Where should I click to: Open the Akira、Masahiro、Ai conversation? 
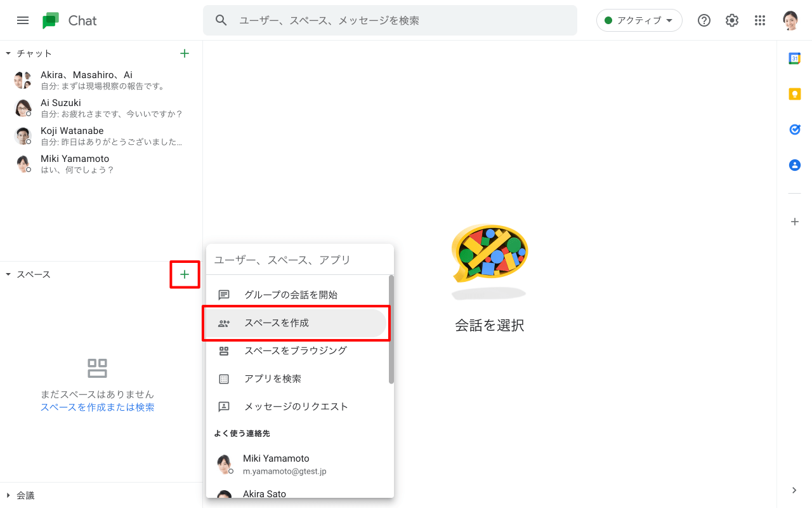coord(101,80)
